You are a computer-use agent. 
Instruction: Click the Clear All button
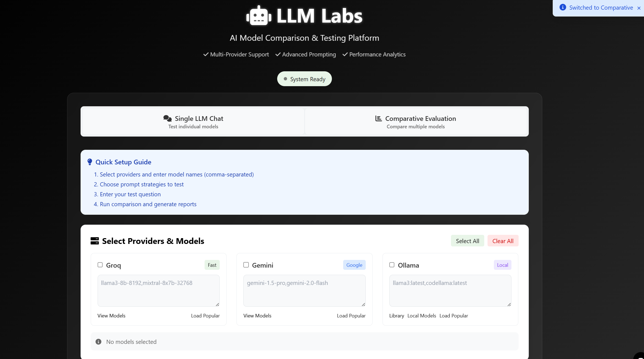tap(503, 241)
